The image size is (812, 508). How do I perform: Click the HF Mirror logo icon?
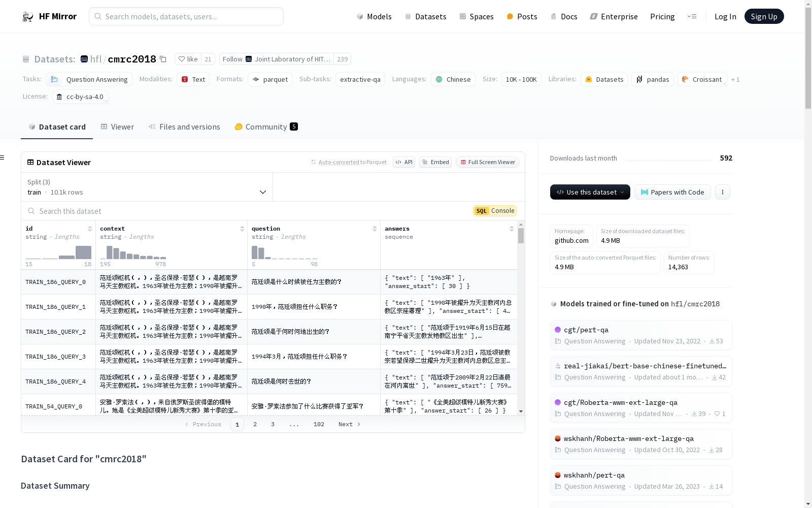[28, 16]
